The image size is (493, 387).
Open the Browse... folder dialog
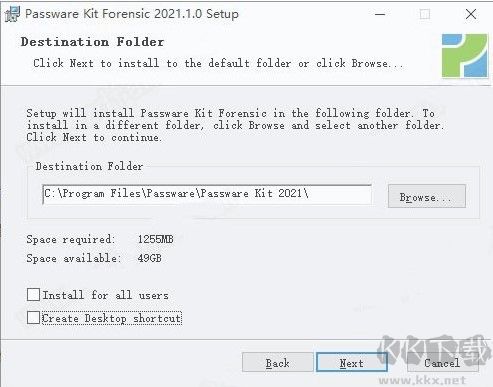click(x=427, y=196)
